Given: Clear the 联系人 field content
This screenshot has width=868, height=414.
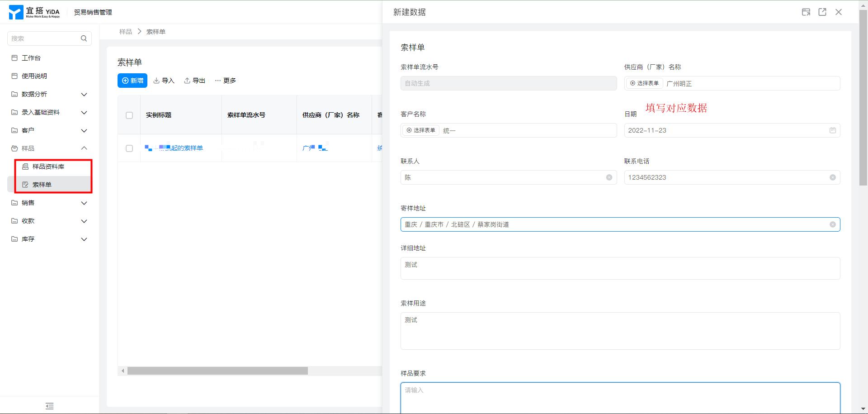Looking at the screenshot, I should click(x=609, y=177).
